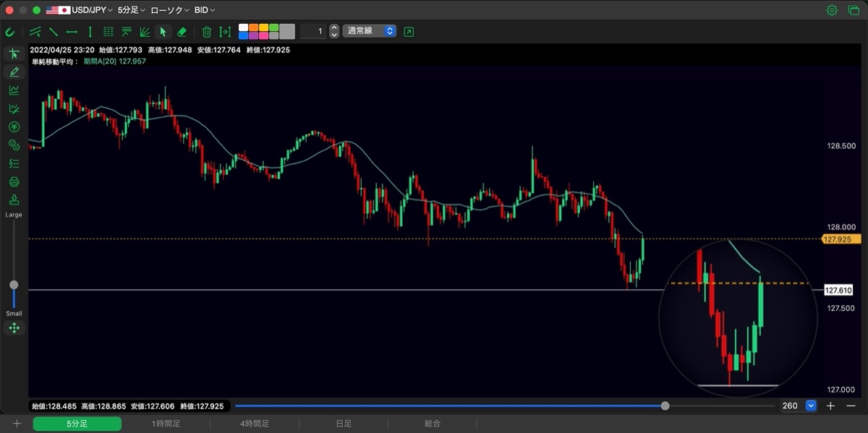Select the vertical line drawing tool

coord(90,32)
